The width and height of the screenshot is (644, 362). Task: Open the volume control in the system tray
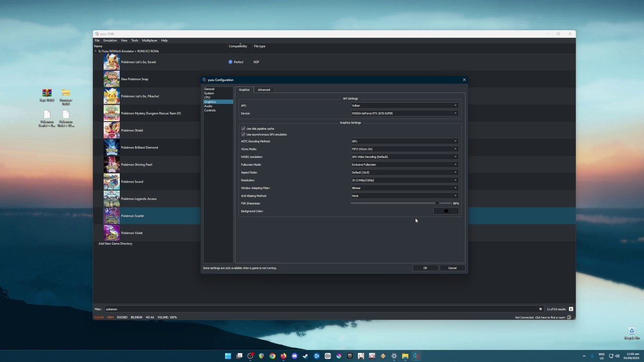pos(617,356)
